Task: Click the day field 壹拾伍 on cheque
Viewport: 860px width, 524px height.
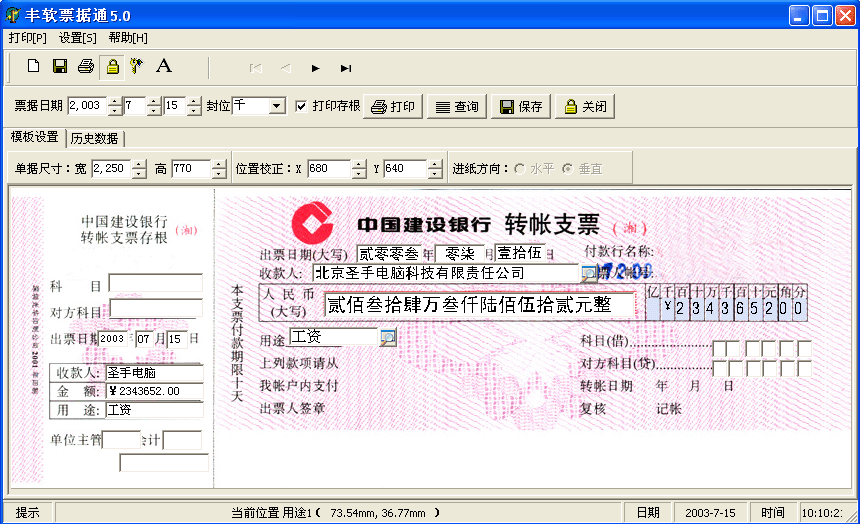Action: pos(520,253)
